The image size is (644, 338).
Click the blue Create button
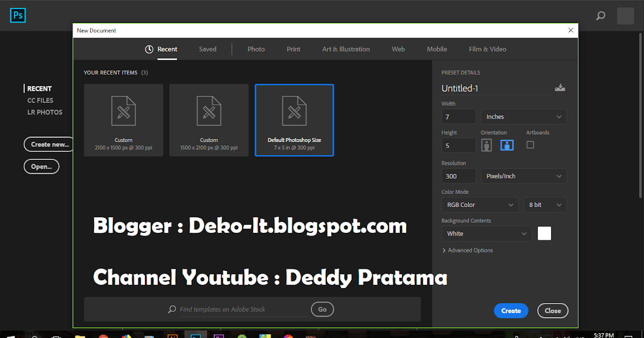click(511, 311)
